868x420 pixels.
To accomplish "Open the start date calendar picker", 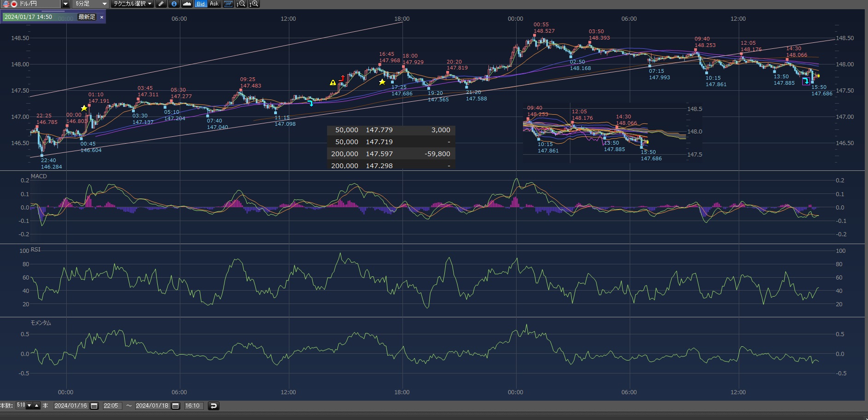I will (x=94, y=406).
